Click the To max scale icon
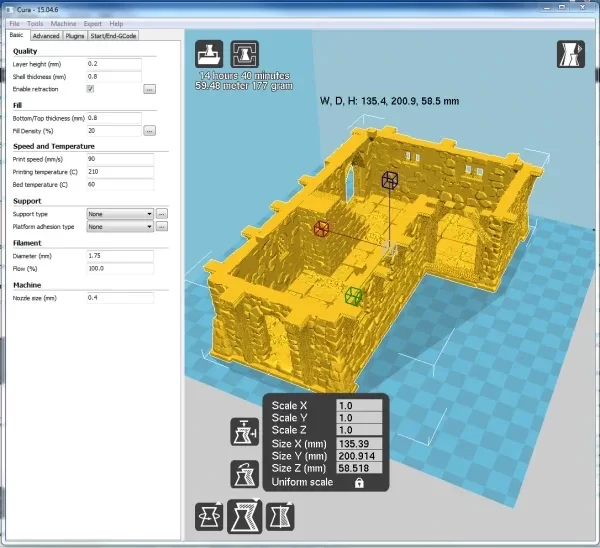Viewport: 600px width, 548px height. point(245,432)
